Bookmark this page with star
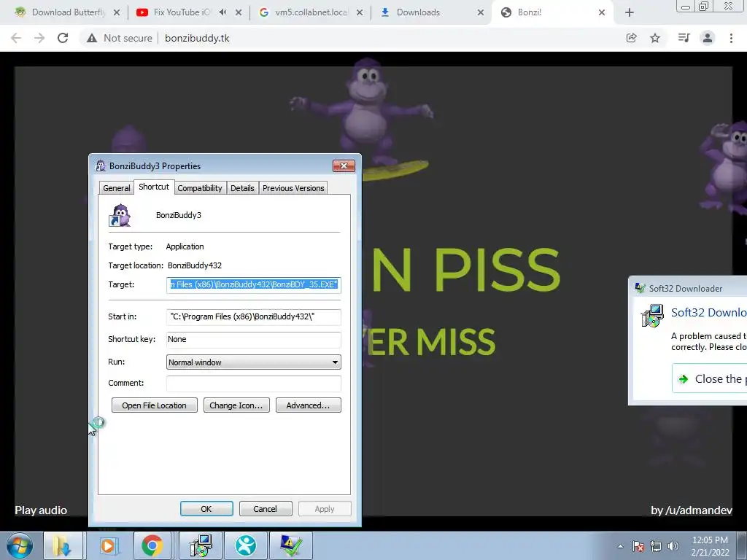The width and height of the screenshot is (747, 560). [x=656, y=38]
